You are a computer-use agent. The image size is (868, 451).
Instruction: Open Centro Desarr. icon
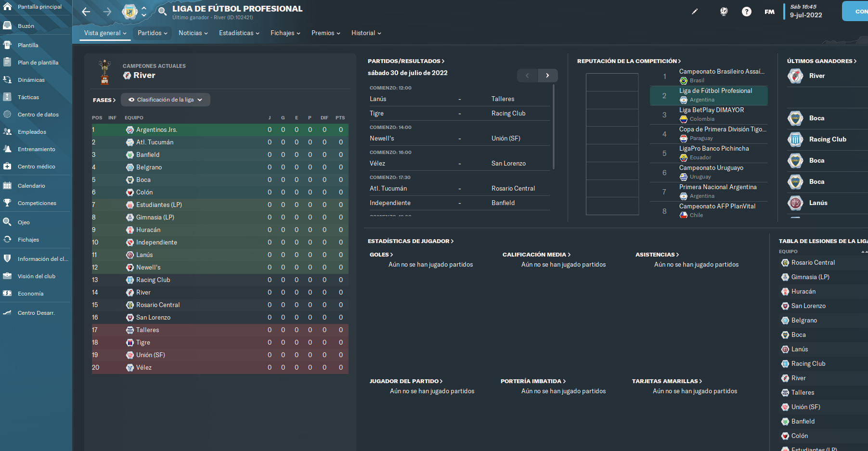7,313
